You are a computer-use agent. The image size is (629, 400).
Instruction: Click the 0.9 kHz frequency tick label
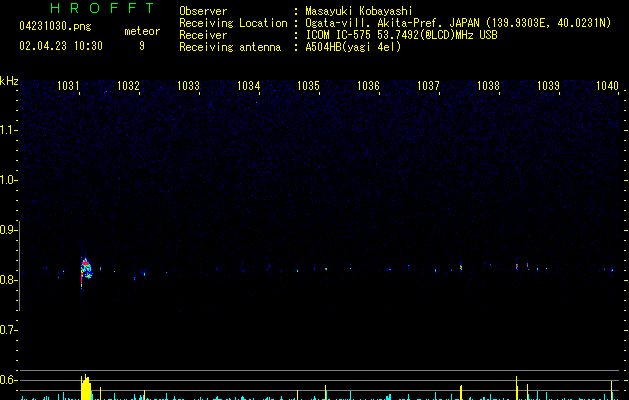coord(8,230)
